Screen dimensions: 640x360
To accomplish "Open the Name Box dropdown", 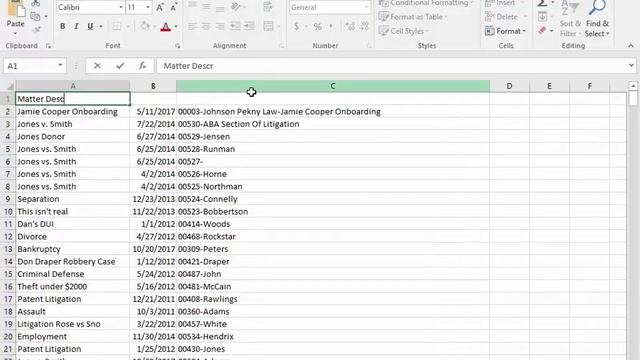I will point(60,66).
